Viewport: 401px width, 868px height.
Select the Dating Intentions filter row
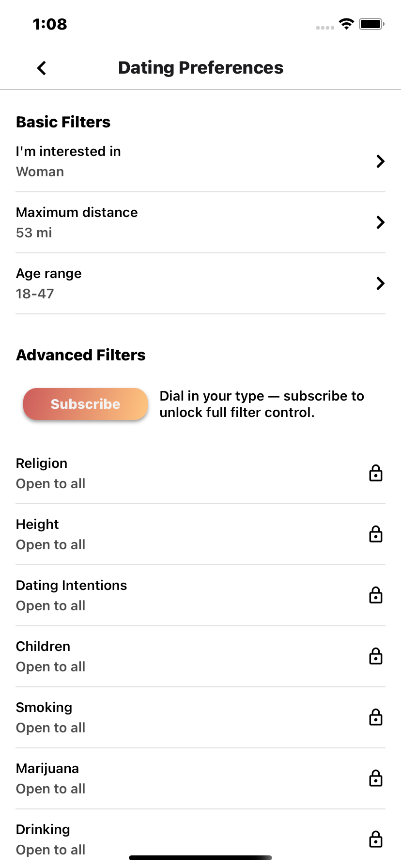click(x=194, y=595)
